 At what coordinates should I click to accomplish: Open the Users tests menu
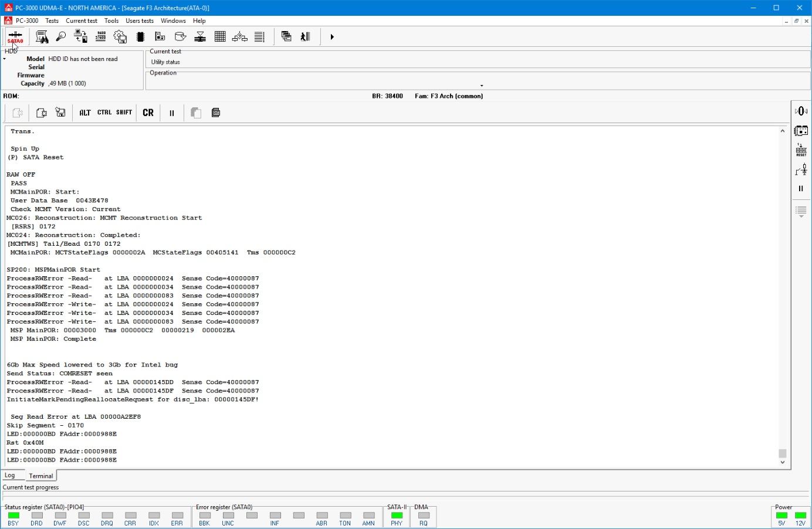point(140,21)
